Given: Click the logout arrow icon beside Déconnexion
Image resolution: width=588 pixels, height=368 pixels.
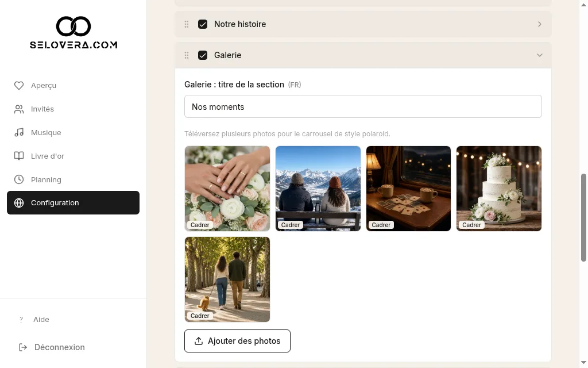Looking at the screenshot, I should (x=23, y=347).
